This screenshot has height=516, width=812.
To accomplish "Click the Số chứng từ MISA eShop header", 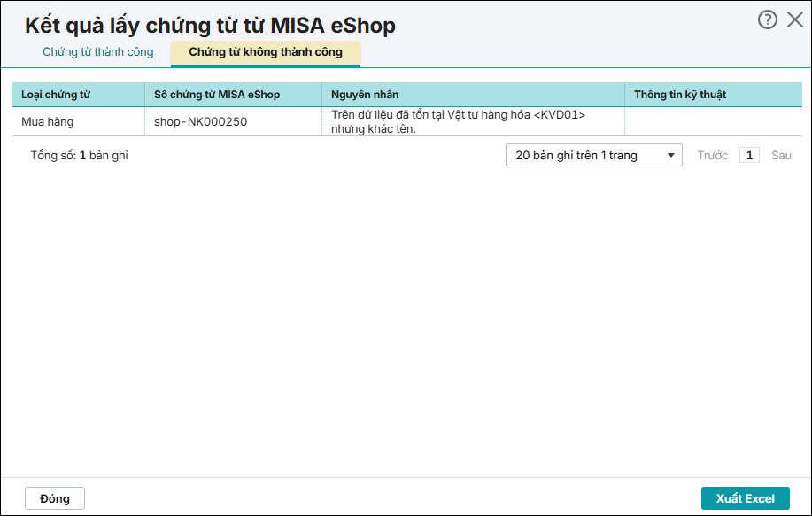I will [x=217, y=95].
